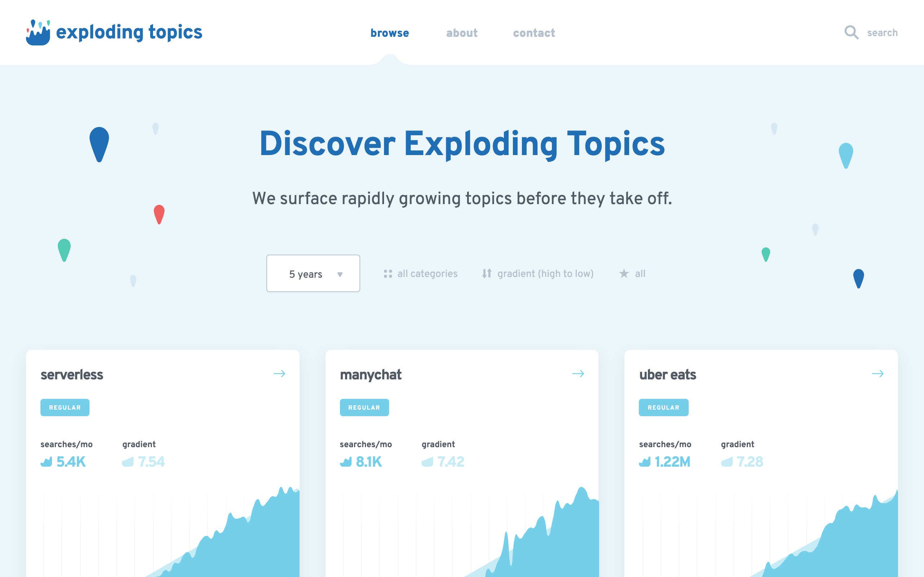Click the browse navigation menu item
Image resolution: width=924 pixels, height=577 pixels.
click(x=389, y=33)
